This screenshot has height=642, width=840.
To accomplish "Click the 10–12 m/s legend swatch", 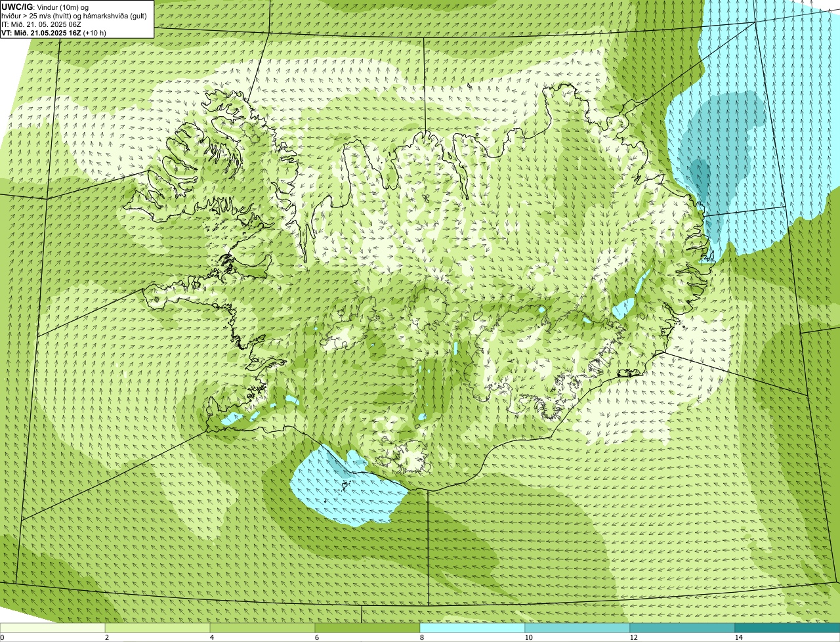I will (x=577, y=628).
